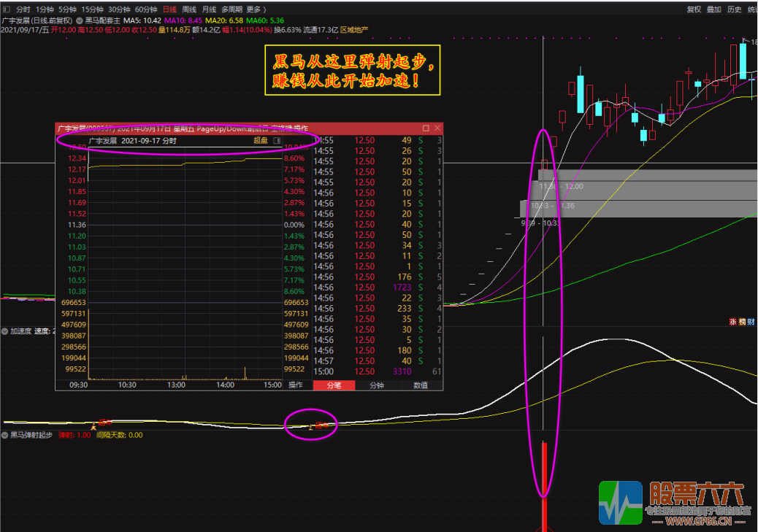Close the intraday popup window
This screenshot has height=532, width=758.
[x=437, y=128]
